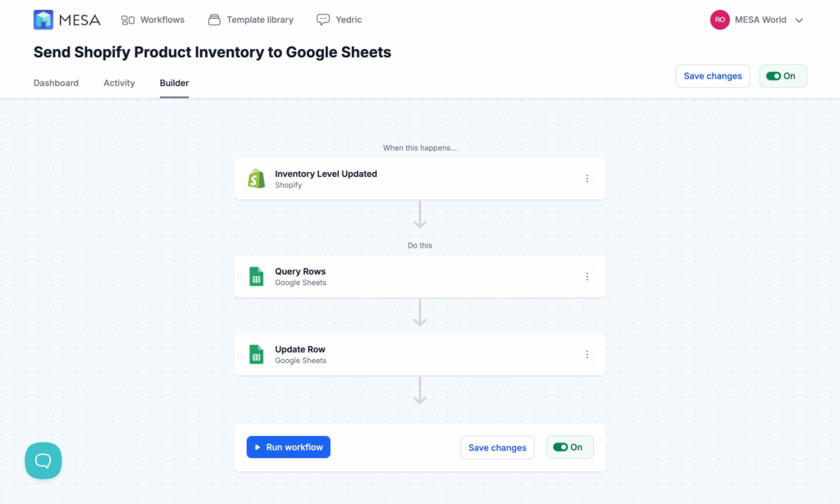This screenshot has height=504, width=840.
Task: Expand the MESA World account dropdown chevron
Action: pos(799,20)
